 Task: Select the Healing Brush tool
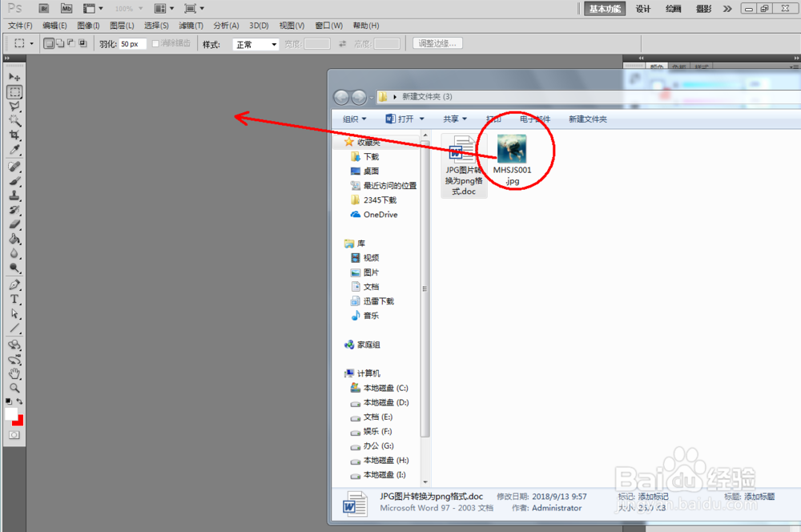[x=14, y=167]
